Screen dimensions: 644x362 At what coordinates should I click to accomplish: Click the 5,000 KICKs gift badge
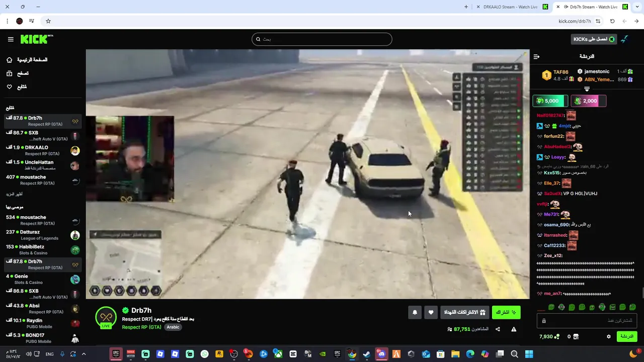tap(550, 101)
